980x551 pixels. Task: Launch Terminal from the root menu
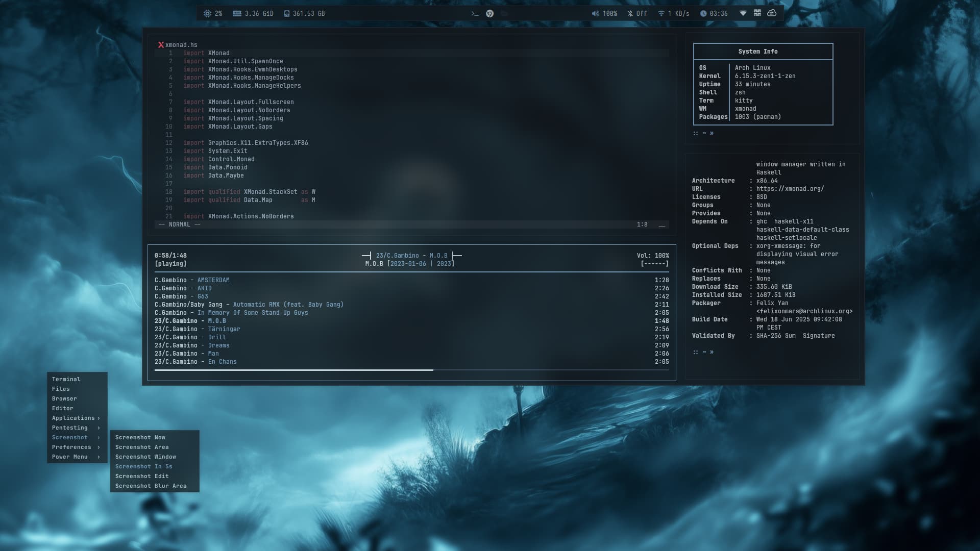pyautogui.click(x=66, y=379)
